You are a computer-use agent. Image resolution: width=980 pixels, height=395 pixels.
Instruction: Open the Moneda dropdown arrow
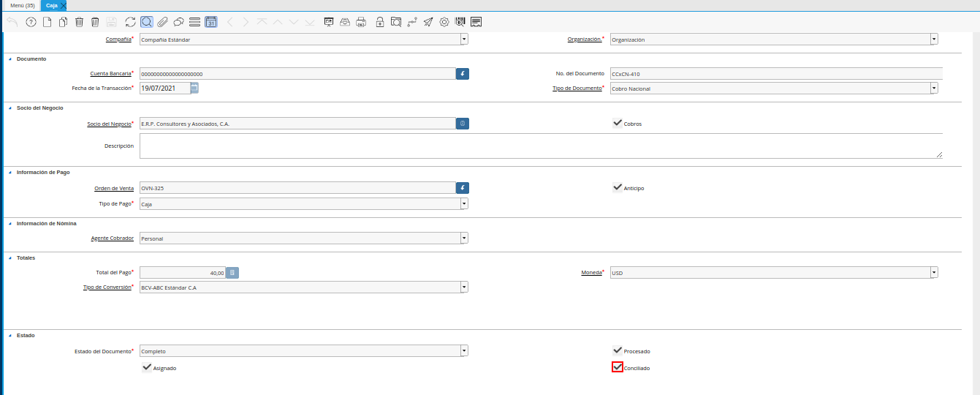[934, 273]
